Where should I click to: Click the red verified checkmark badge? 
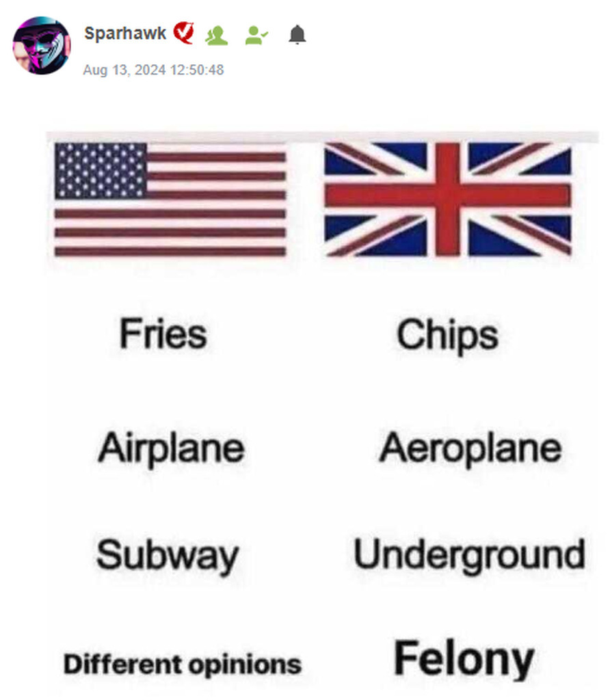coord(183,33)
